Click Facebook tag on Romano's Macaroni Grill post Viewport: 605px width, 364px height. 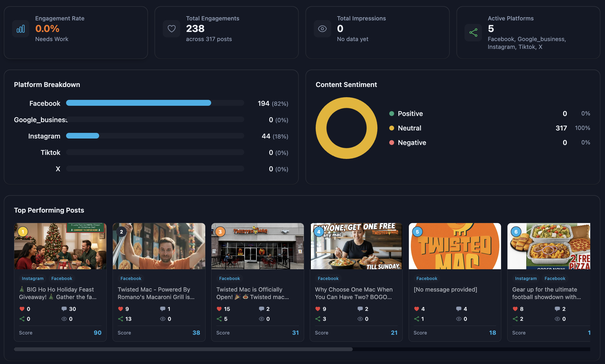point(131,279)
